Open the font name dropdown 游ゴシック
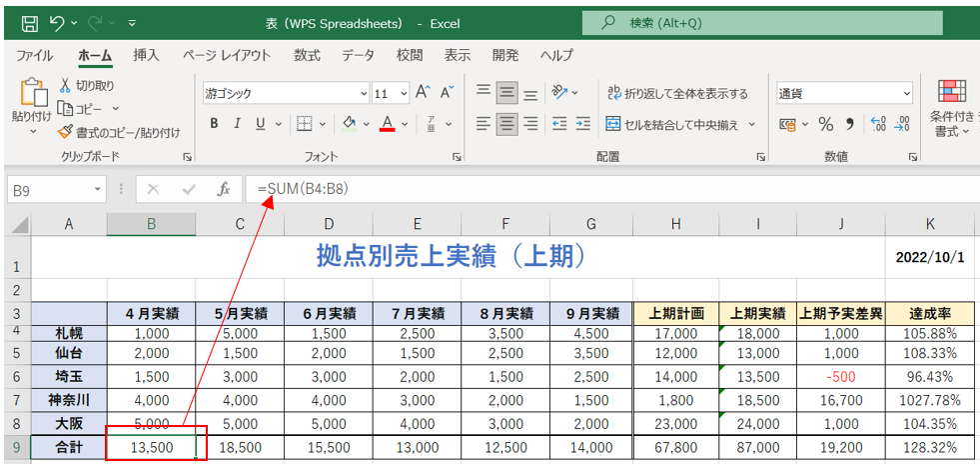Image resolution: width=980 pixels, height=464 pixels. [285, 93]
